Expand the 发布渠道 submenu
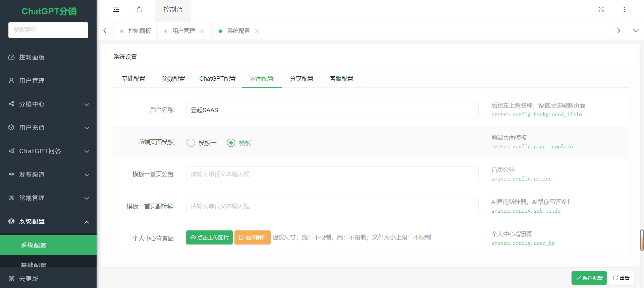The height and width of the screenshot is (288, 644). [x=87, y=175]
